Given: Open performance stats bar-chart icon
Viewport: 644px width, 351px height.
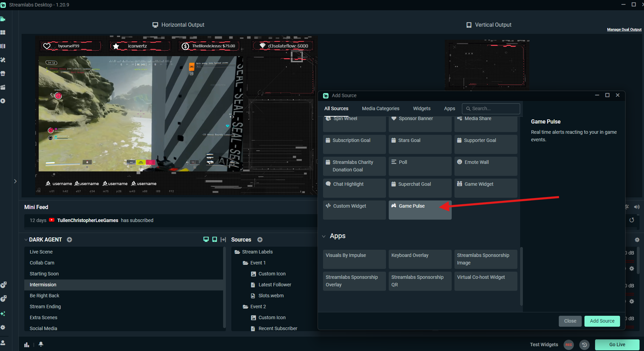Looking at the screenshot, I should coord(27,344).
